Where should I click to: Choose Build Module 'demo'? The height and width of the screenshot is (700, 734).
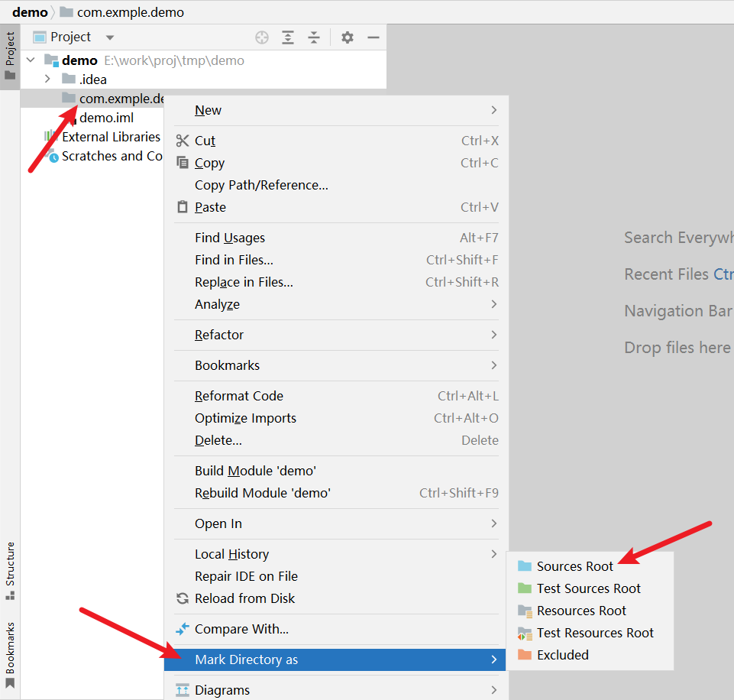coord(336,471)
